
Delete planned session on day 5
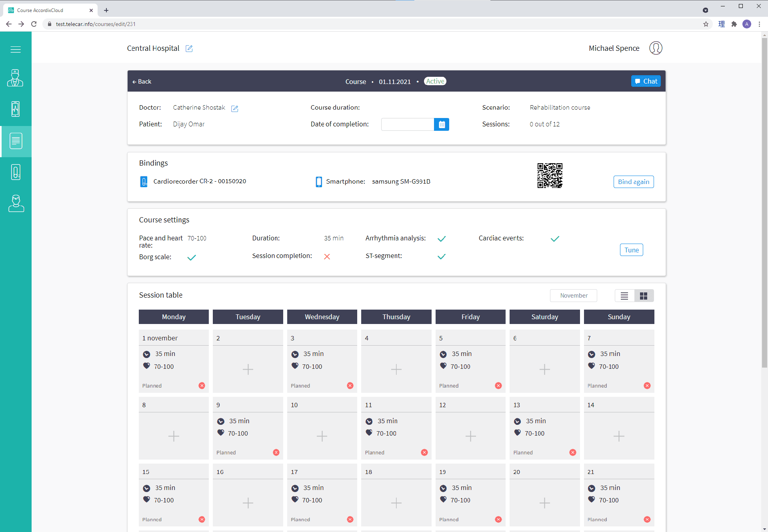(x=498, y=386)
